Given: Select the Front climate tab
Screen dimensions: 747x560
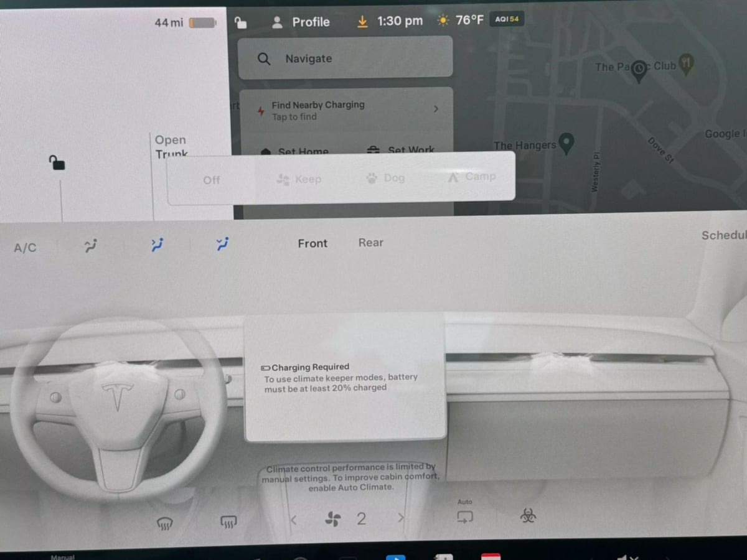Looking at the screenshot, I should pyautogui.click(x=312, y=243).
